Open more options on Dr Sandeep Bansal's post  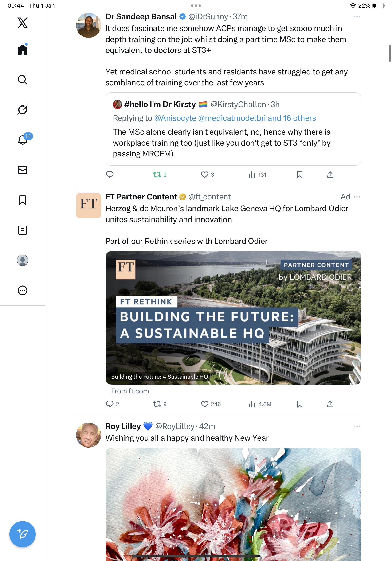[357, 17]
